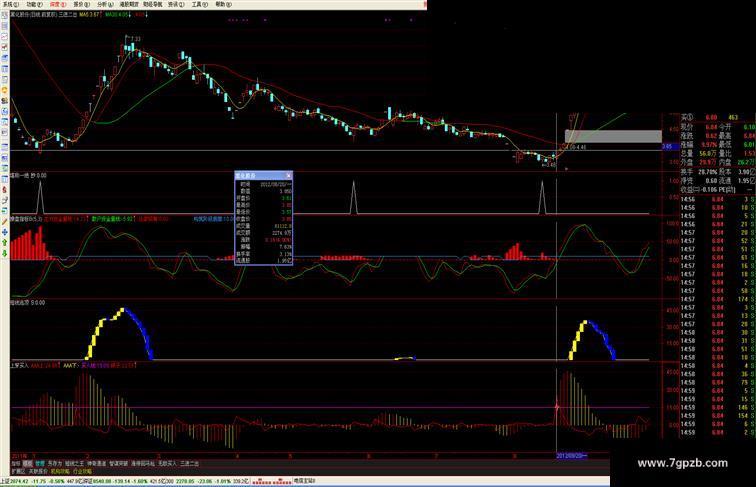
Task: Select the cyan 管理 tab
Action: (x=40, y=463)
